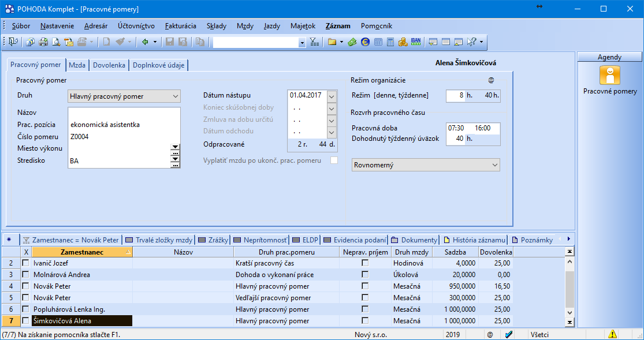Click the table vertical scrollbar down arrow
644x340 pixels.
569,312
